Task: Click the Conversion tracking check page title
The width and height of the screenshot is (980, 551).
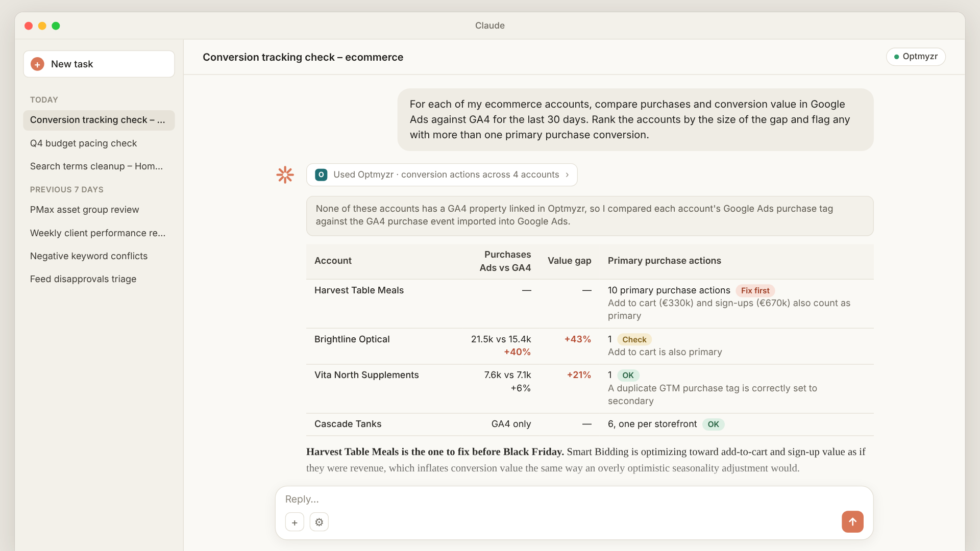Action: coord(303,57)
